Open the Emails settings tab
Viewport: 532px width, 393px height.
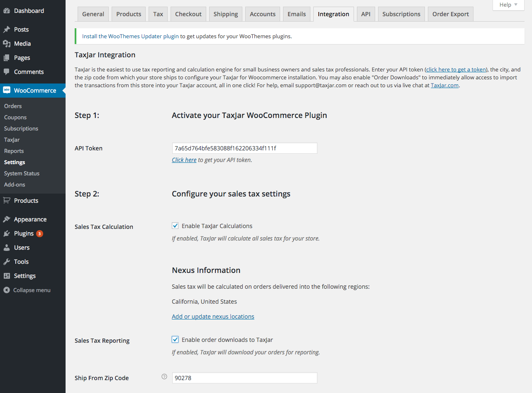click(x=297, y=14)
